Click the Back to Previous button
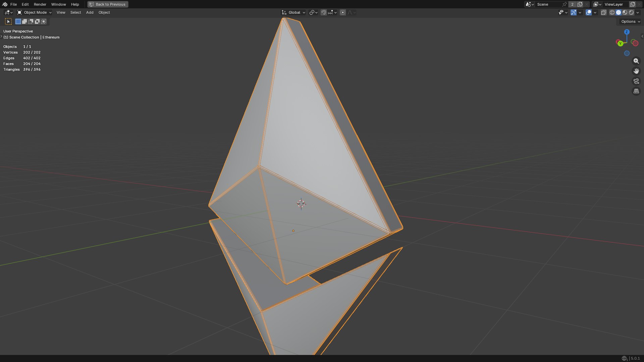This screenshot has height=362, width=644. 108,4
